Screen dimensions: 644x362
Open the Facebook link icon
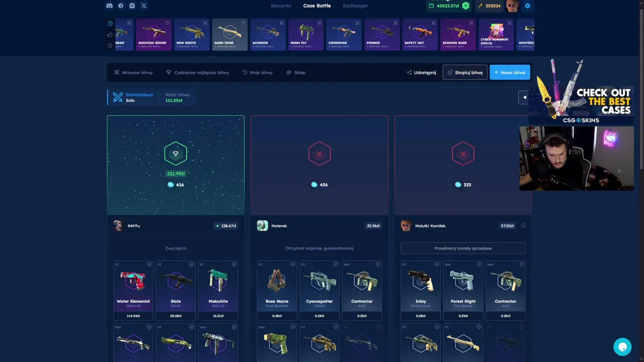(121, 6)
